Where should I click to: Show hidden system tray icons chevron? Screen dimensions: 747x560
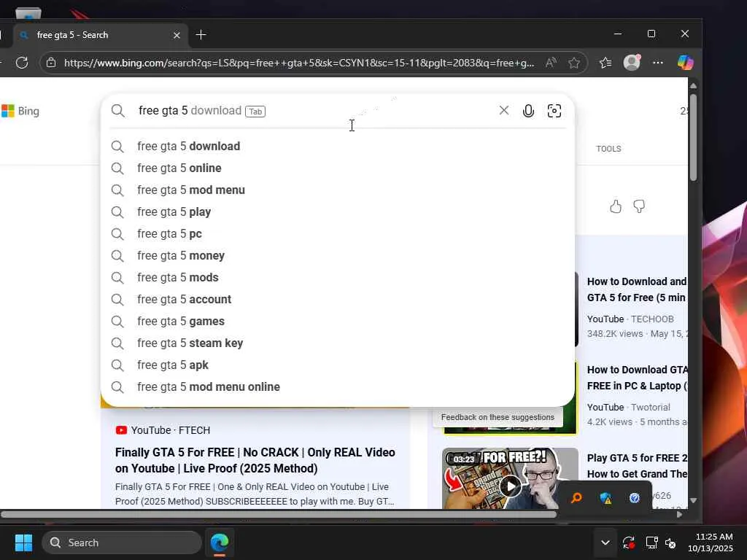pyautogui.click(x=605, y=542)
